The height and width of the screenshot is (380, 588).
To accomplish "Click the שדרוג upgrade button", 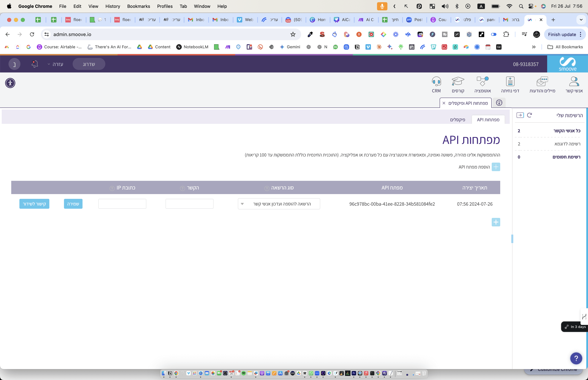I will pyautogui.click(x=89, y=64).
